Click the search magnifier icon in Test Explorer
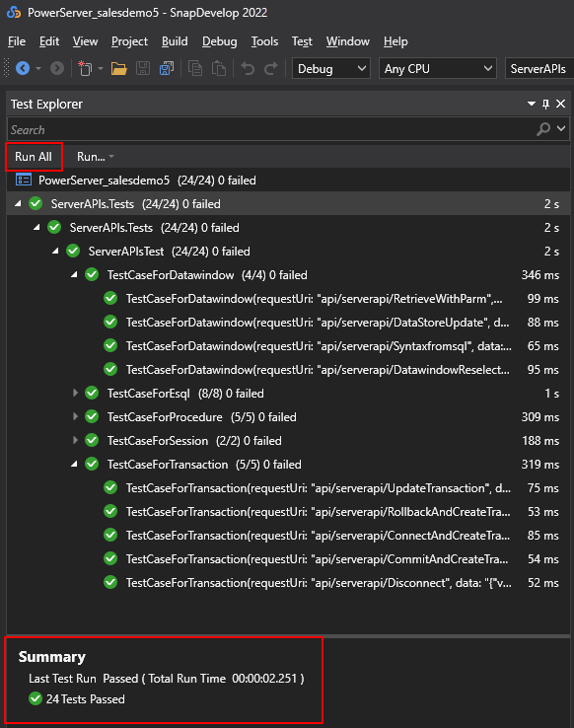The height and width of the screenshot is (728, 574). (x=543, y=129)
